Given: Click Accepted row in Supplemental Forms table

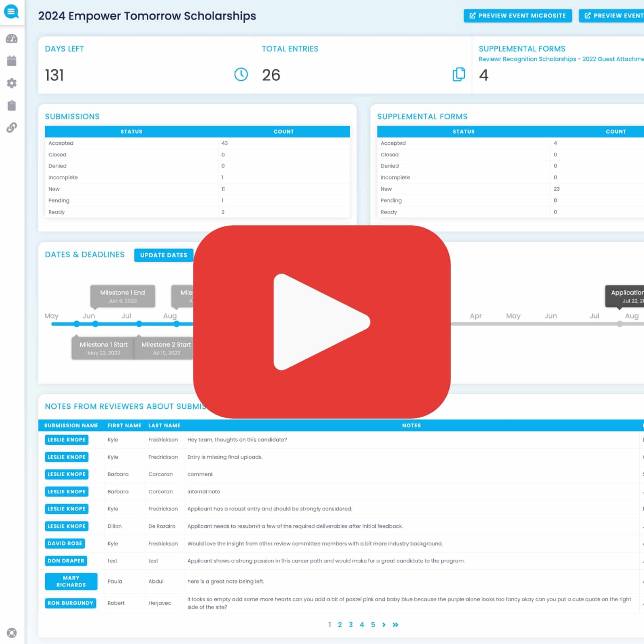Looking at the screenshot, I should (x=510, y=143).
